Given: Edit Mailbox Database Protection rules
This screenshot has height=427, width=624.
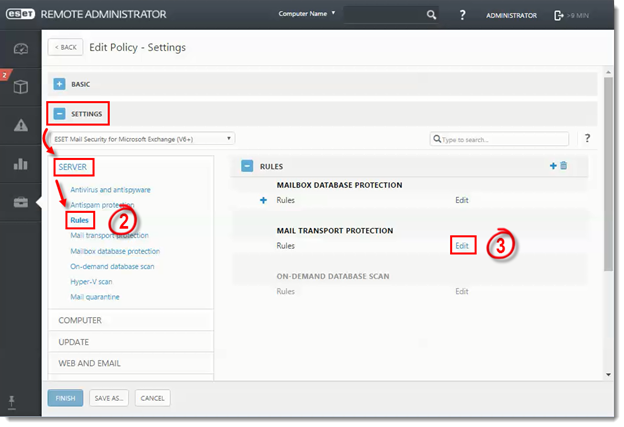Looking at the screenshot, I should (462, 200).
